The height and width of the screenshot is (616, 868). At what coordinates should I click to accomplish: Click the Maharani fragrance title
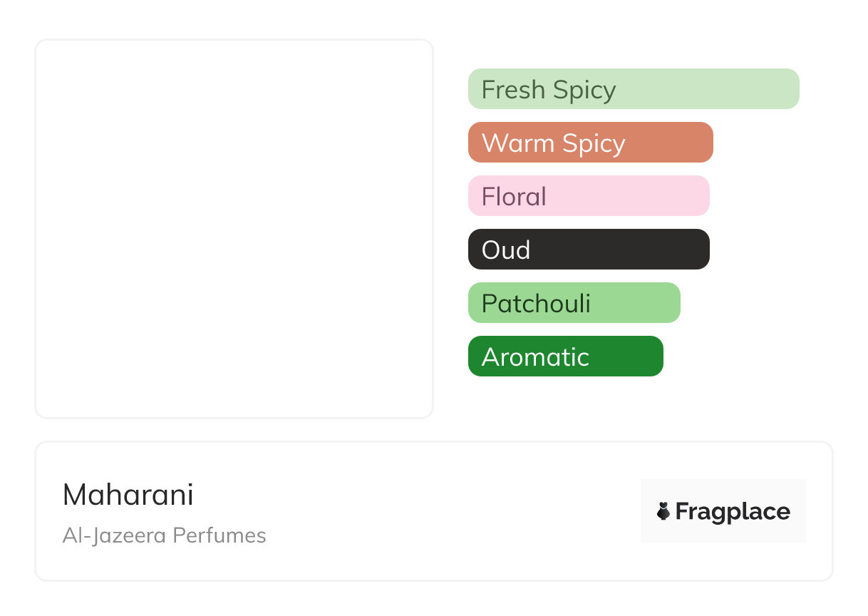(x=128, y=495)
